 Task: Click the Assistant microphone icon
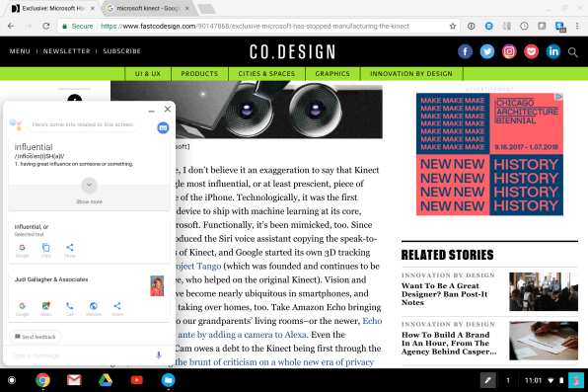159,355
